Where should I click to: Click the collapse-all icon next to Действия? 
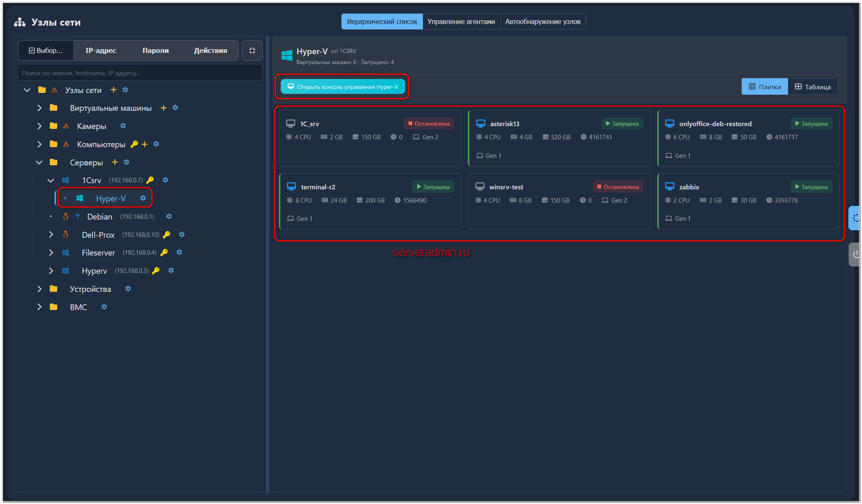pos(252,50)
